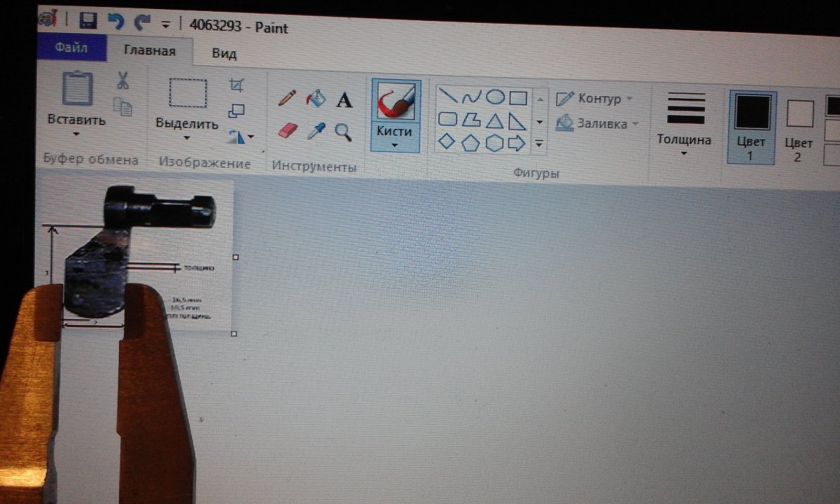Choose the Hexagon shape
Viewport: 840px width, 504px height.
pos(494,143)
